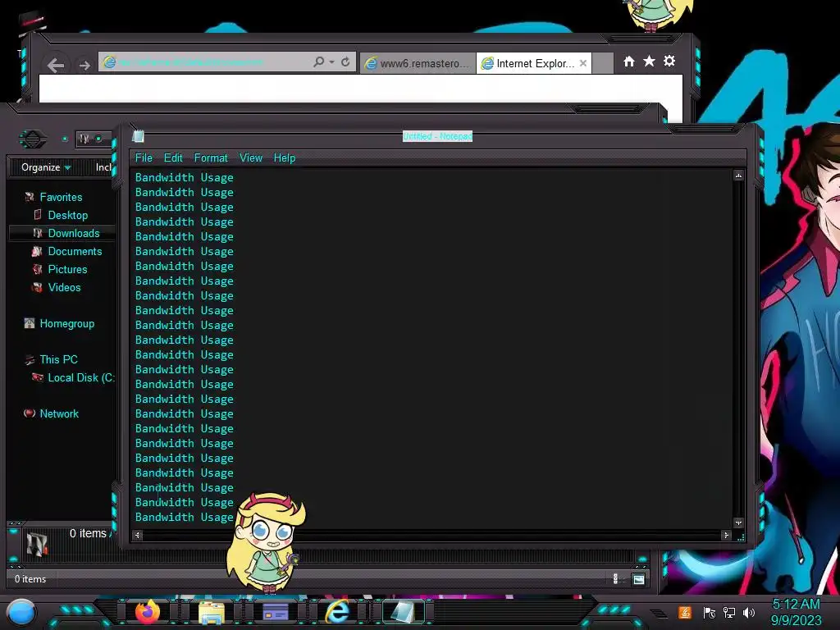Open the IE address bar dropdown arrow

click(332, 62)
